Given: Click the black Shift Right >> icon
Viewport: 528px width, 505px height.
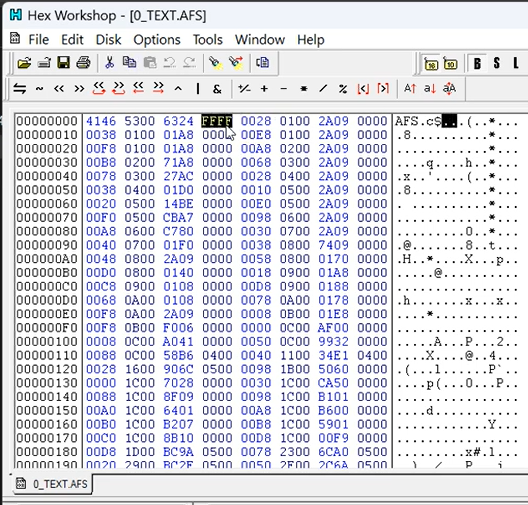Looking at the screenshot, I should (x=79, y=89).
